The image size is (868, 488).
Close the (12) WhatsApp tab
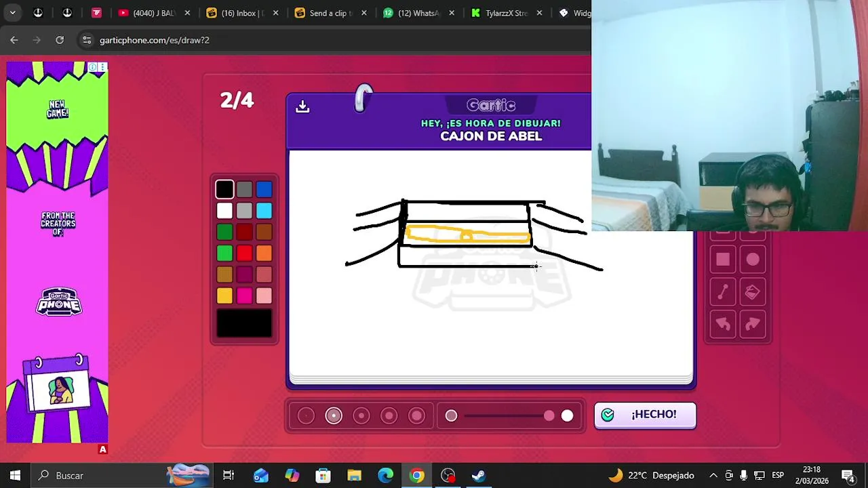coord(452,13)
